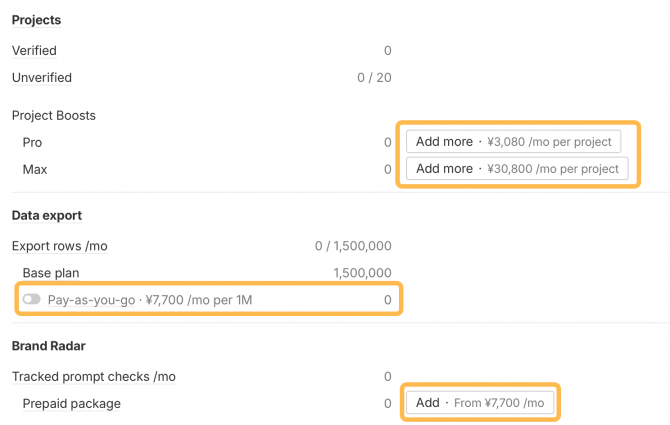Click the Brand Radar section heading
670x425 pixels.
pyautogui.click(x=48, y=345)
